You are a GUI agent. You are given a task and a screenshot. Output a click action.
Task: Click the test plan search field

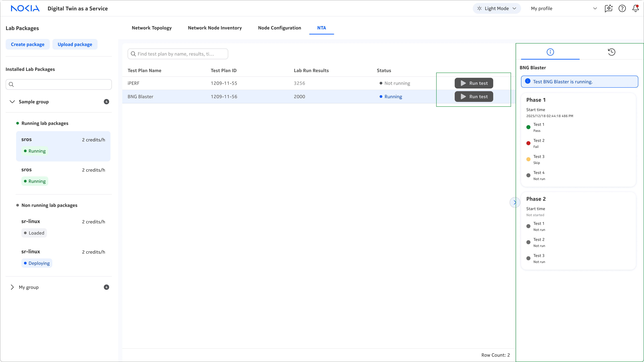pyautogui.click(x=178, y=54)
